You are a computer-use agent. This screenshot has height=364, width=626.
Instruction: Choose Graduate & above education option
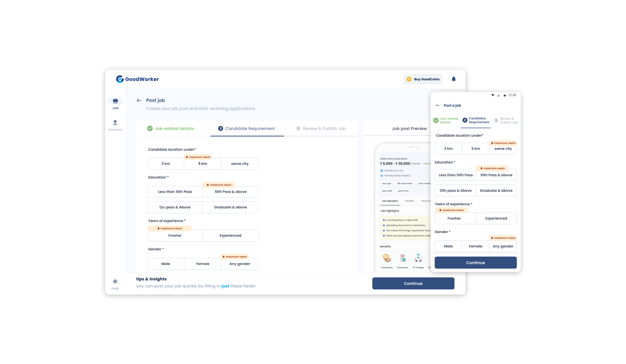point(230,207)
